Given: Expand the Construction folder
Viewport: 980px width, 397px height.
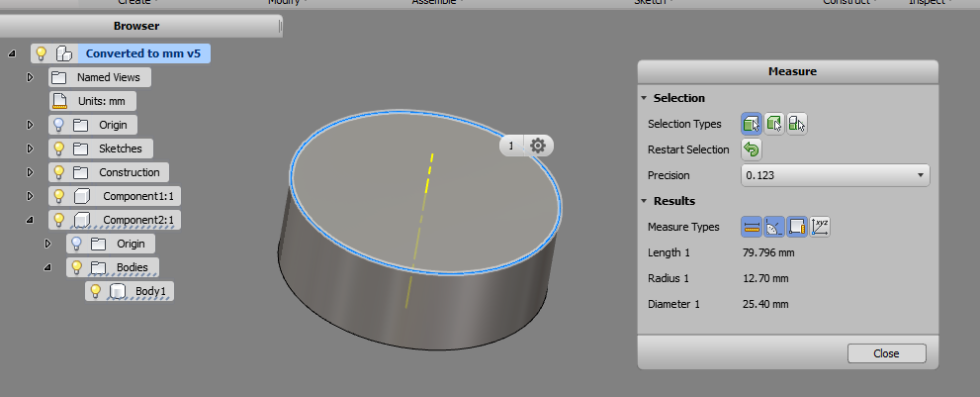Looking at the screenshot, I should pyautogui.click(x=30, y=172).
